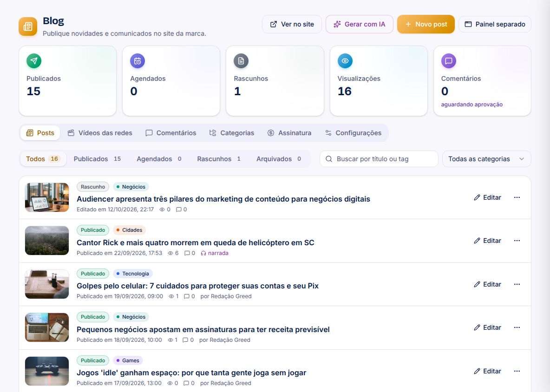Screen dimensions: 550x392
Task: Edit the Audiencer marketing post
Action: [x=487, y=197]
